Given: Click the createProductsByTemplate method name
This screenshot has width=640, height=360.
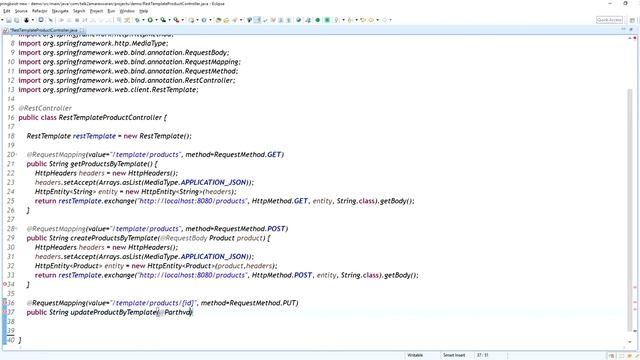Looking at the screenshot, I should tap(114, 238).
